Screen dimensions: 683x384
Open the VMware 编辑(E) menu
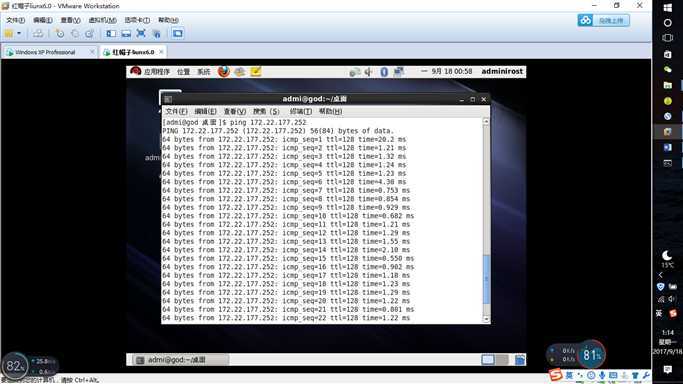point(43,20)
